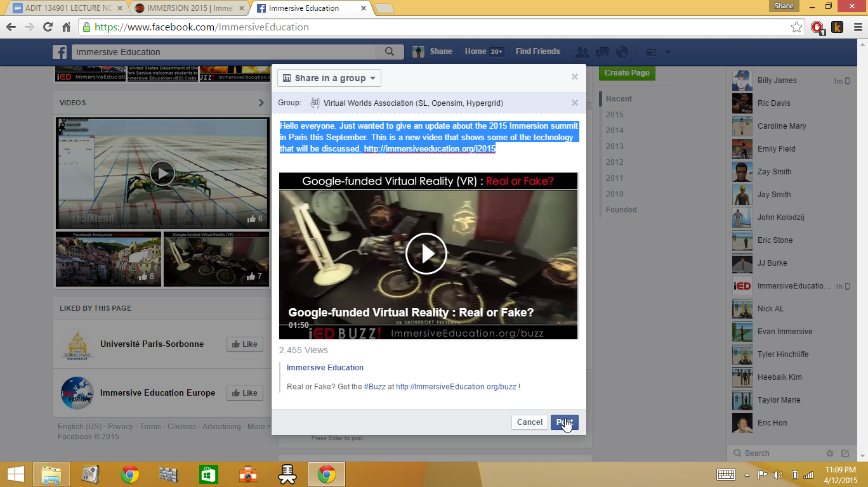The image size is (868, 487).
Task: Click the Privacy footer link
Action: pos(121,427)
